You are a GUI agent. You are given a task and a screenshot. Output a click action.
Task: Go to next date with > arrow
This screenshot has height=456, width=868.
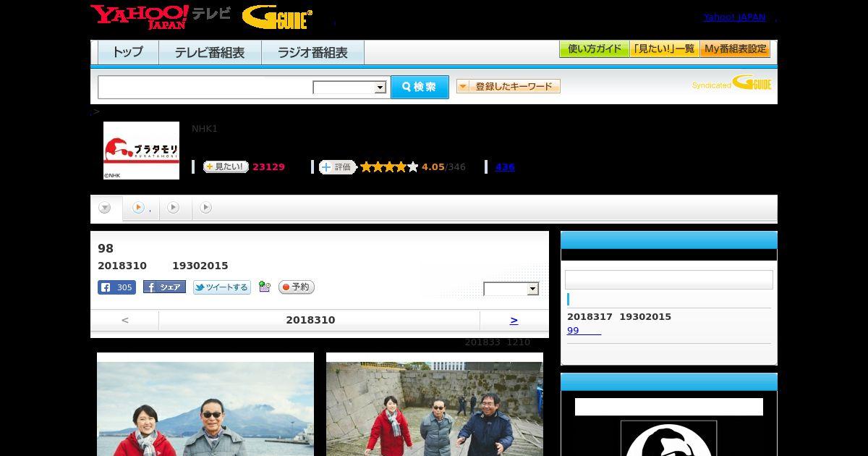pos(514,320)
